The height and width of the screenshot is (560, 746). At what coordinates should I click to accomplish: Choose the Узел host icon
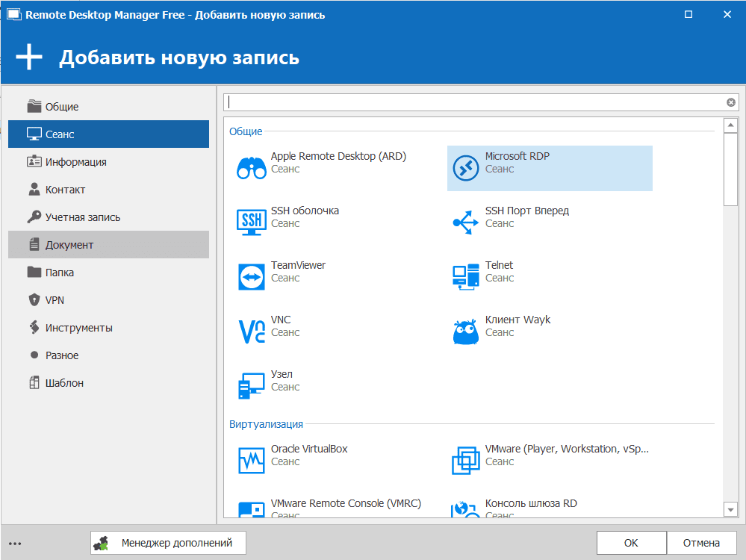pyautogui.click(x=251, y=386)
